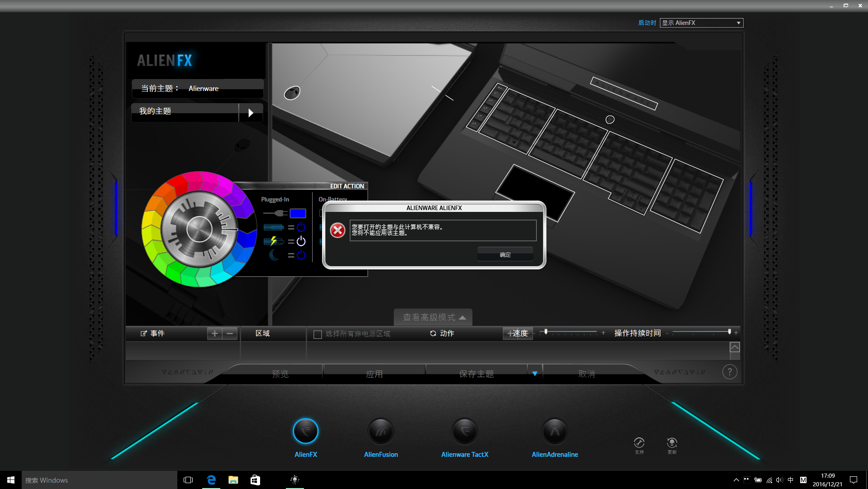Click the 动作 action label
This screenshot has height=489, width=868.
[447, 333]
